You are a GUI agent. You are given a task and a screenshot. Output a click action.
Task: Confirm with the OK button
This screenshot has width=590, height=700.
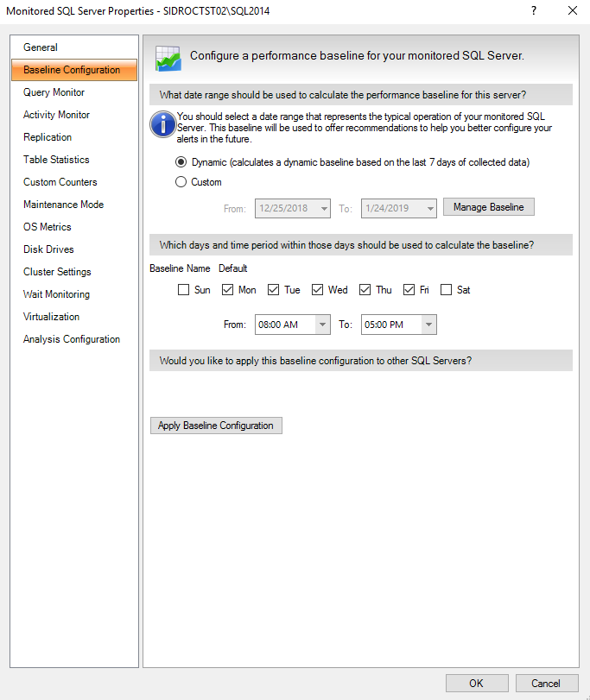click(477, 683)
